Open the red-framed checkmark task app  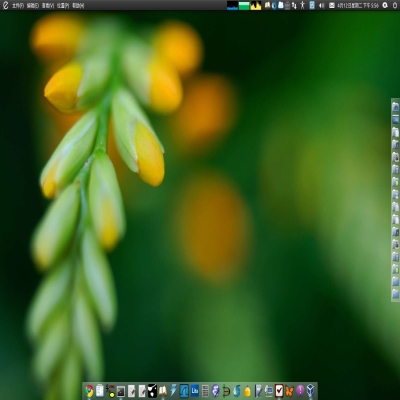click(279, 390)
